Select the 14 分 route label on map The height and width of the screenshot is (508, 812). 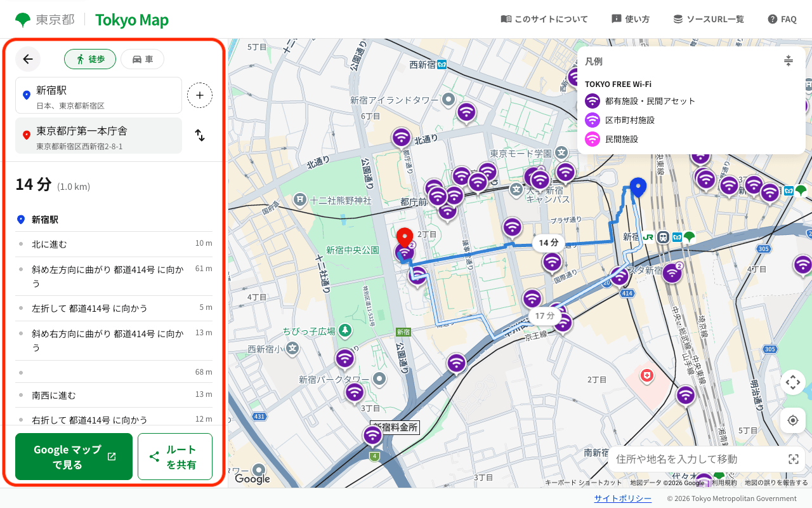pyautogui.click(x=549, y=243)
